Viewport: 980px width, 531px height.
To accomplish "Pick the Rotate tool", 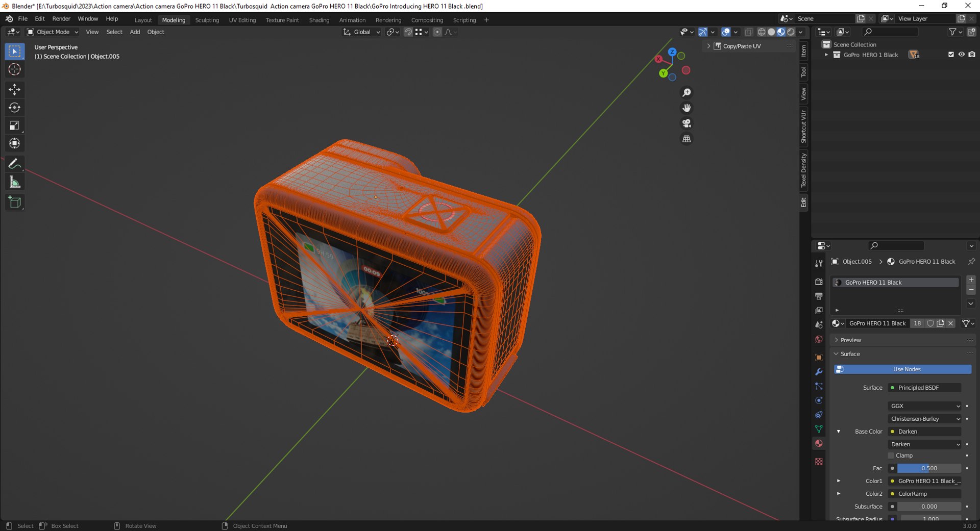I will coord(14,108).
